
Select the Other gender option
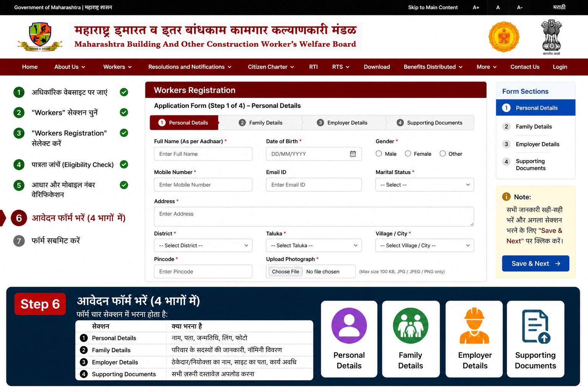pos(443,154)
